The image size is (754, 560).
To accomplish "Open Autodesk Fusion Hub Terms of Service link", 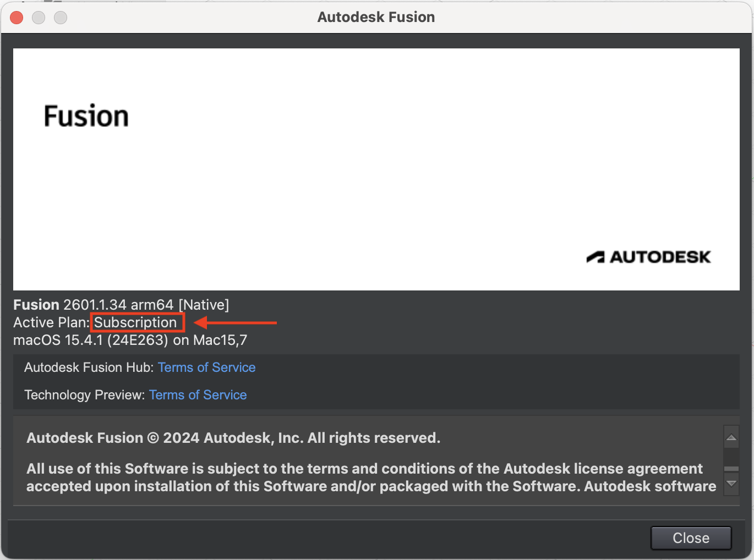I will tap(206, 367).
